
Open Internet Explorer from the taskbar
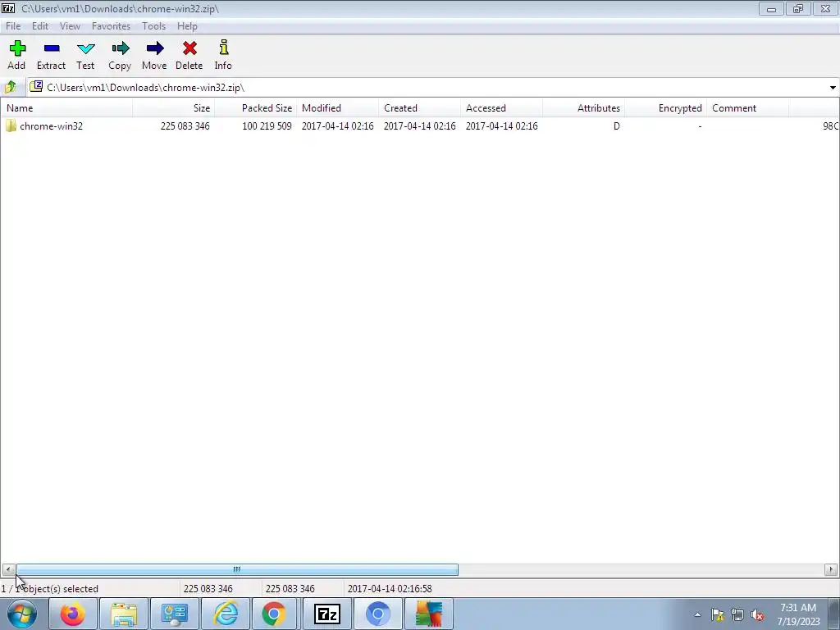[226, 614]
